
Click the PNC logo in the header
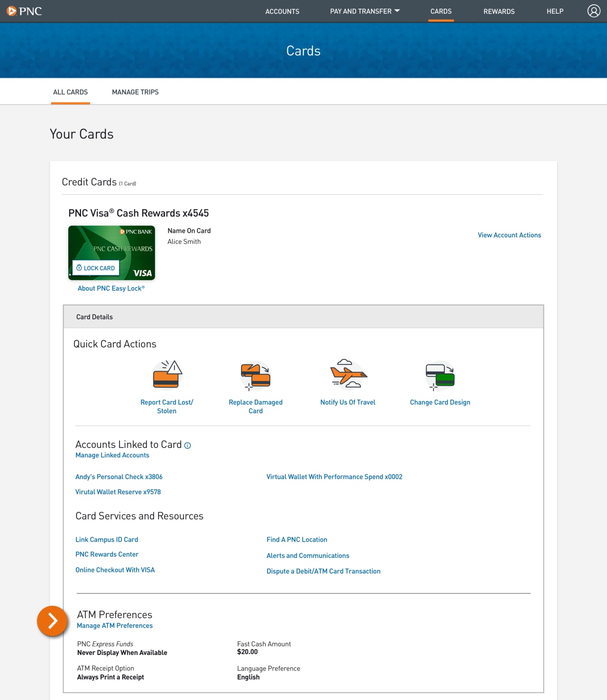click(x=25, y=10)
